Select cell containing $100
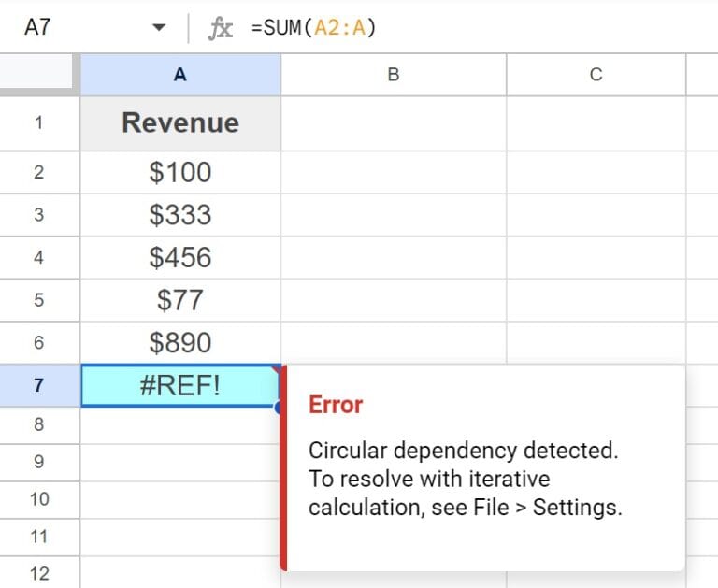 (180, 172)
